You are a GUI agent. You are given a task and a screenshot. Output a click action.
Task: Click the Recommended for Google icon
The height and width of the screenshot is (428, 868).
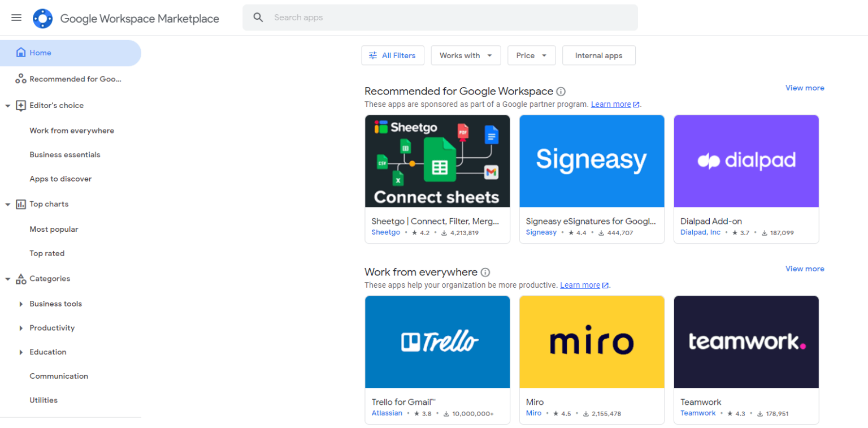[21, 79]
